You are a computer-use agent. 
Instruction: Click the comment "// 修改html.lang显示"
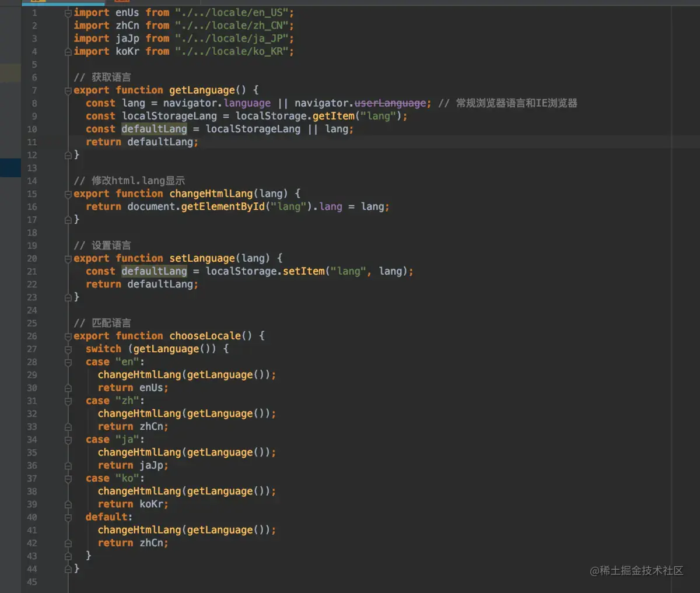[129, 181]
